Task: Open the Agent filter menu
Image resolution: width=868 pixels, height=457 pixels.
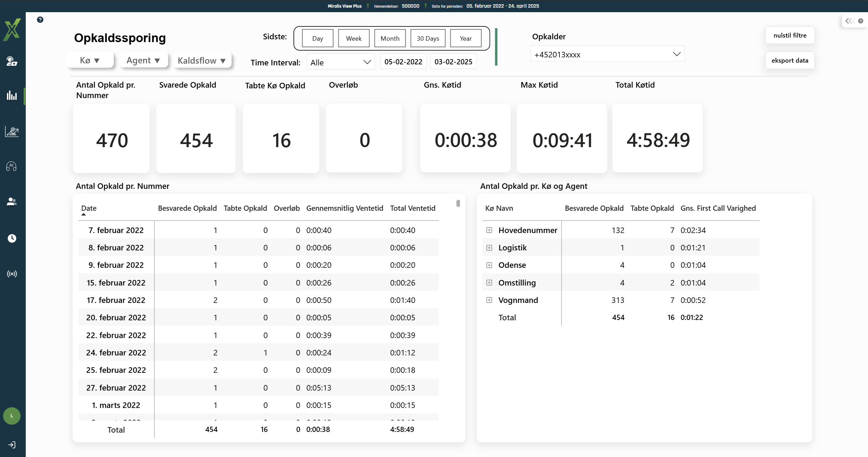Action: [x=144, y=61]
